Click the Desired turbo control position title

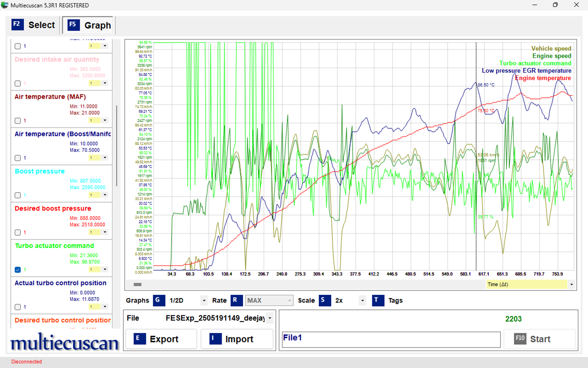(63, 320)
